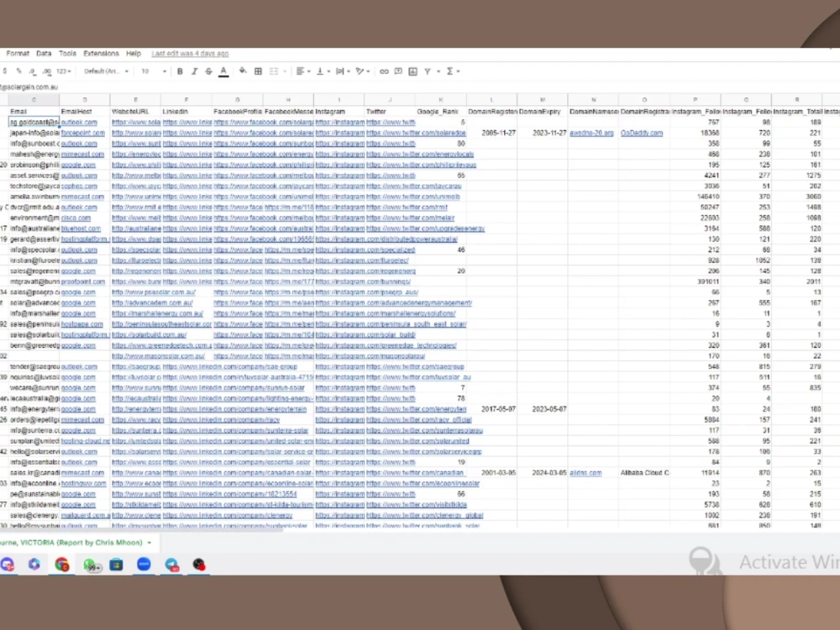Open the borders menu
Image resolution: width=840 pixels, height=630 pixels.
258,71
